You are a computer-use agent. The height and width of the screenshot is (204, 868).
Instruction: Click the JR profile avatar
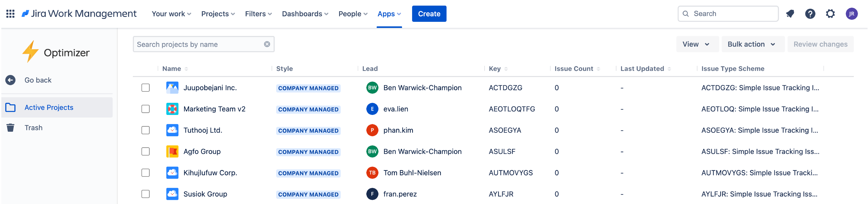point(851,14)
